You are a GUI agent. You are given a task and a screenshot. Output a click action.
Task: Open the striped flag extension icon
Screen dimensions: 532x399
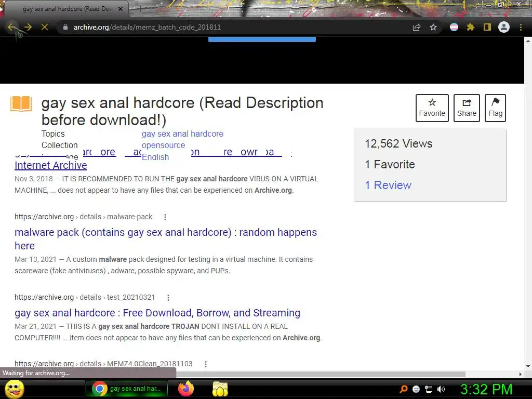pos(454,27)
